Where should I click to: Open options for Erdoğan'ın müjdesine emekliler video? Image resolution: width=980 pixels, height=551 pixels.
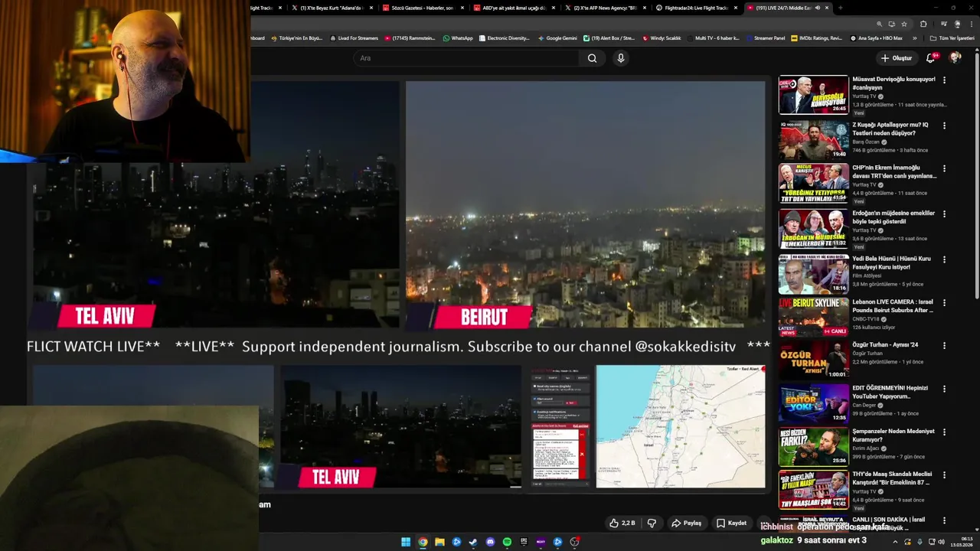[x=944, y=214]
